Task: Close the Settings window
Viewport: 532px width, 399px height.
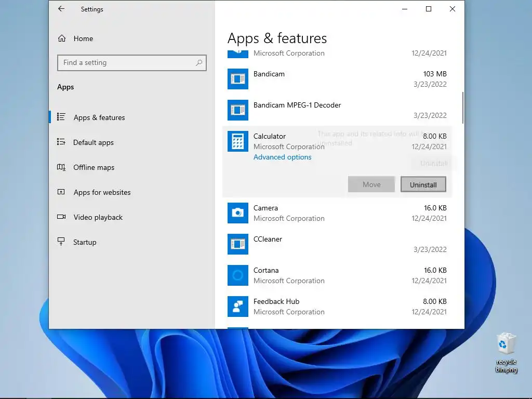Action: (453, 9)
